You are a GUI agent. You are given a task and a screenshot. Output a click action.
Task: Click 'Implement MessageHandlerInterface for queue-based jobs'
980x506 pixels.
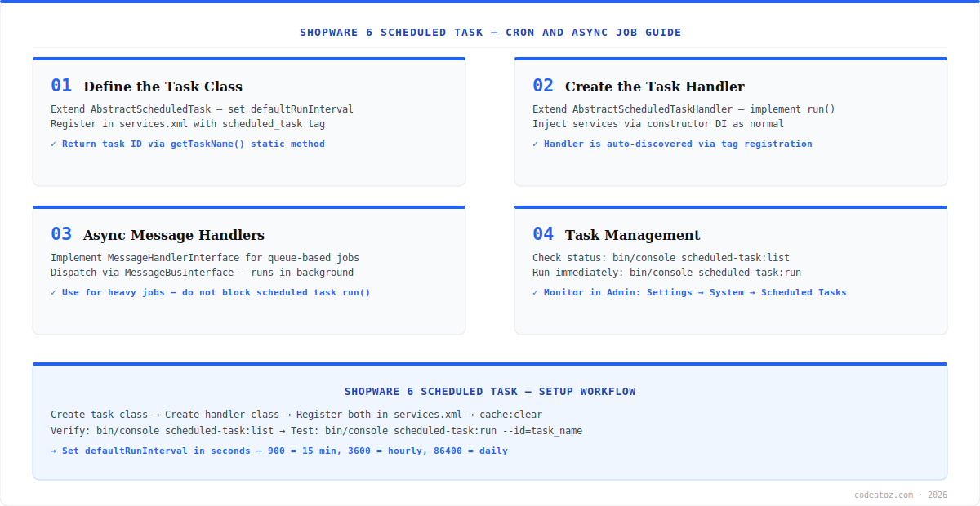click(205, 257)
